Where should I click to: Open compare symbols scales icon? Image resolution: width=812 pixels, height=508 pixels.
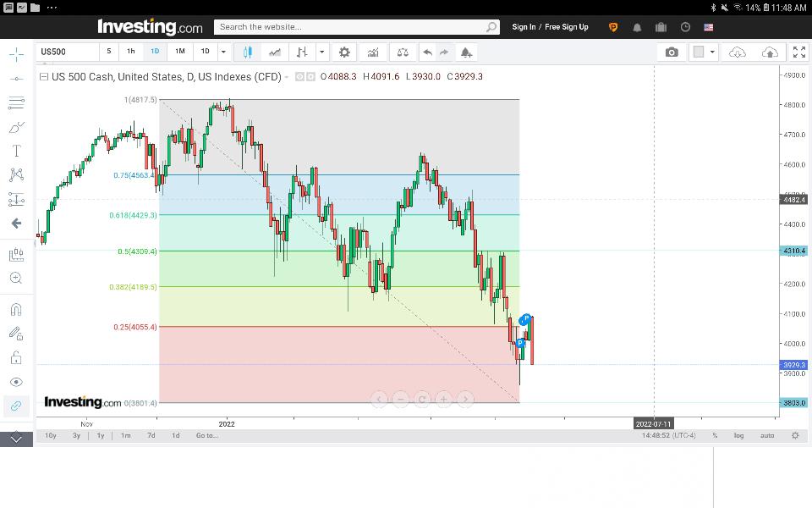403,52
